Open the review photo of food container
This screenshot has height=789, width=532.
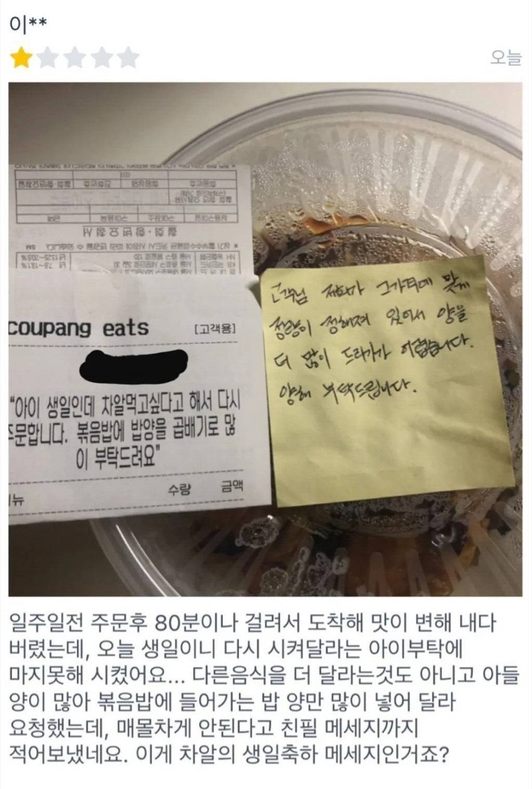point(265,339)
